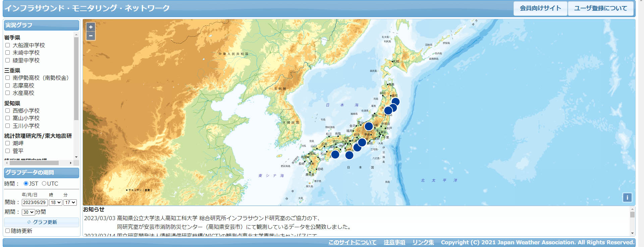Screen dimensions: 644x247
Task: Click the site title インフラサウンド・モニタリング・ネットワーク
Action: pyautogui.click(x=87, y=8)
